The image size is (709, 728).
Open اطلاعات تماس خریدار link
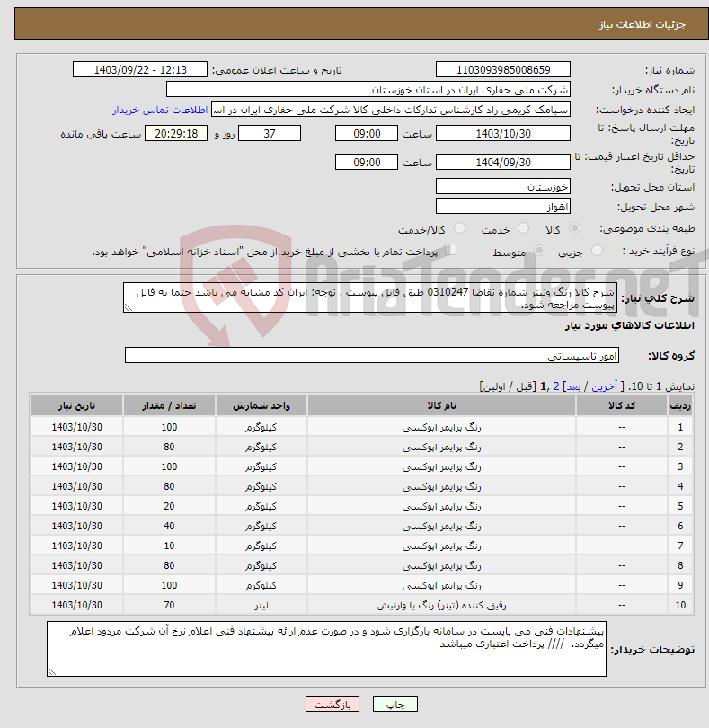[160, 110]
